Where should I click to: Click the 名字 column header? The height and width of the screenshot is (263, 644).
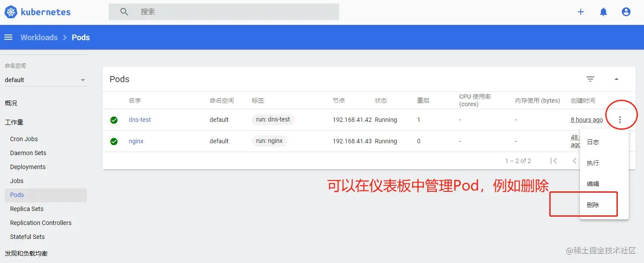[135, 100]
